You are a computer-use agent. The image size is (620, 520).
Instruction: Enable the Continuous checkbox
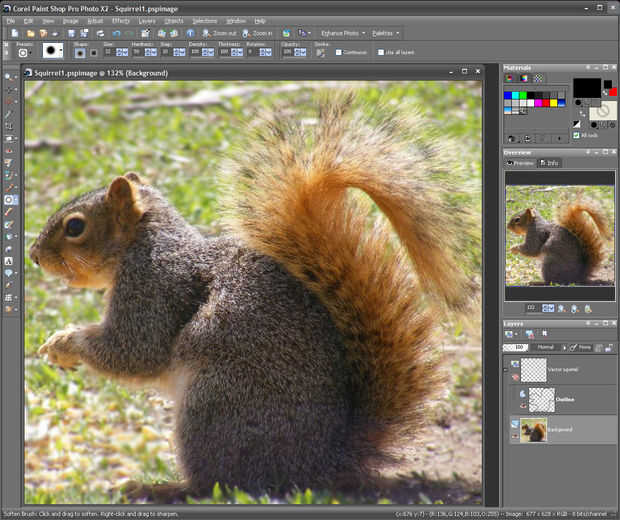(339, 52)
